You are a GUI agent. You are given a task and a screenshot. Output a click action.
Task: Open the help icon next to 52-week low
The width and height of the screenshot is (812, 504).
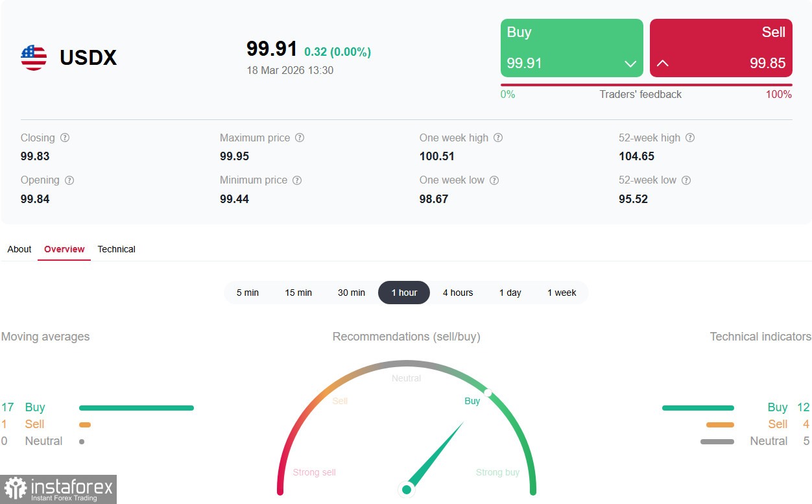pyautogui.click(x=686, y=180)
